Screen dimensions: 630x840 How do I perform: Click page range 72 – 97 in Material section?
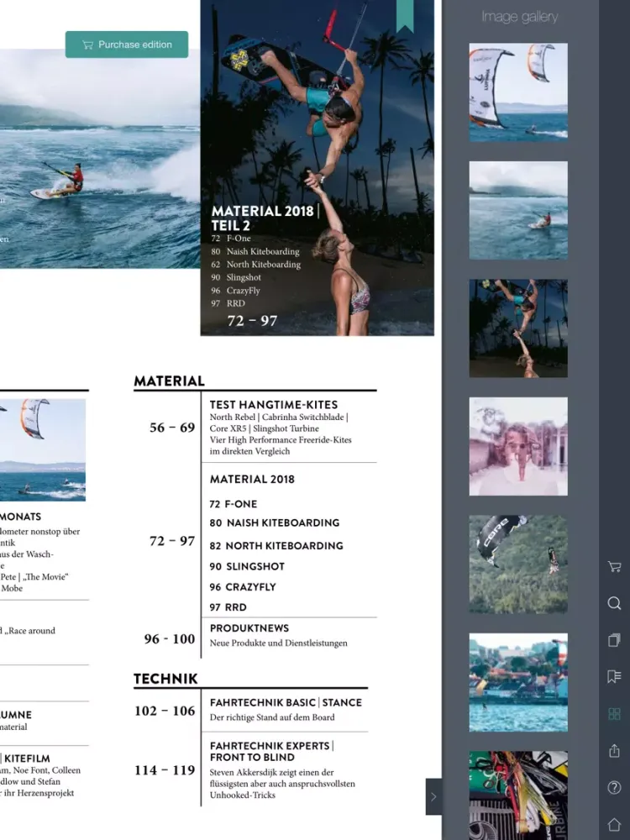172,541
